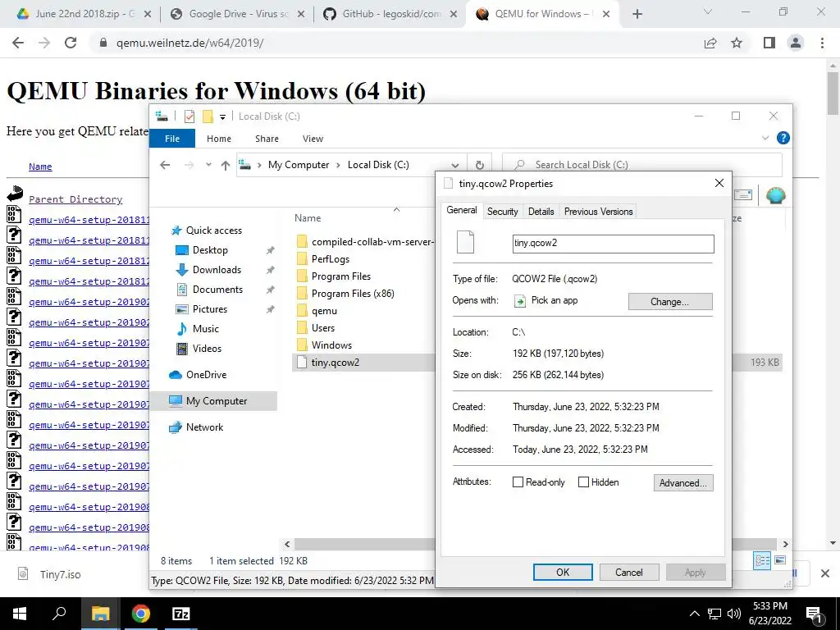Viewport: 840px width, 630px height.
Task: Open taskbar search
Action: (x=59, y=614)
